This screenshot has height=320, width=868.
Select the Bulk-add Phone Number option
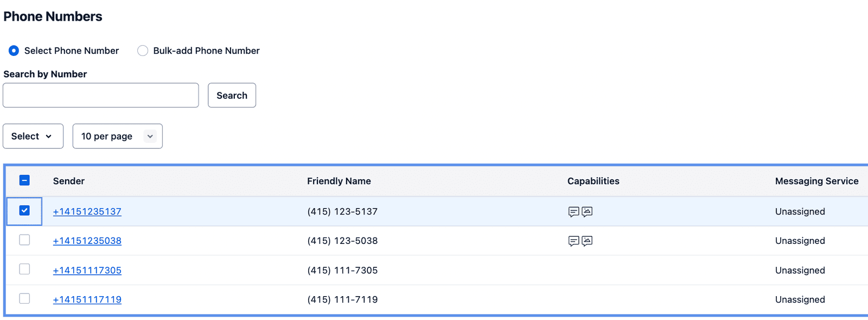point(143,51)
